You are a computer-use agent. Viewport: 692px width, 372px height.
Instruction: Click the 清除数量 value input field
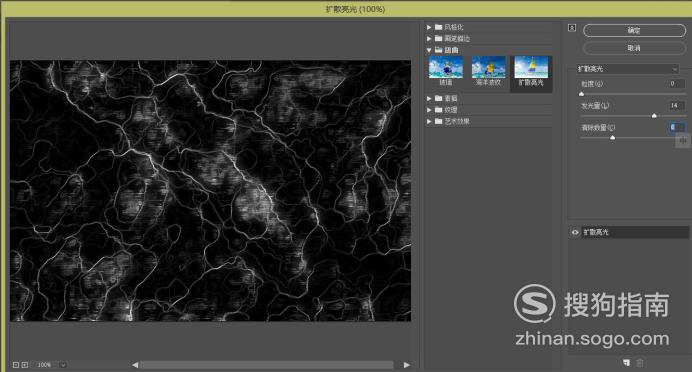tap(677, 128)
